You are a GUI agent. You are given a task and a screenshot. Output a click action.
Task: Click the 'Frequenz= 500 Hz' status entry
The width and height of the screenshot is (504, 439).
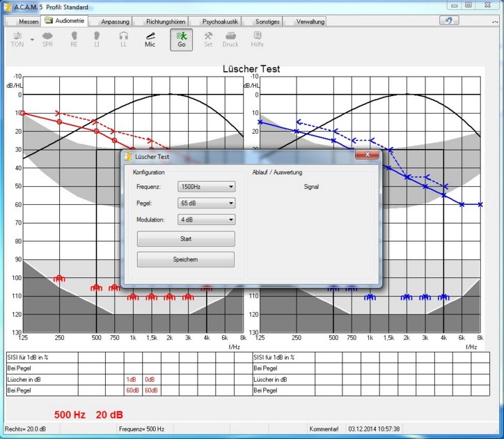(x=141, y=429)
